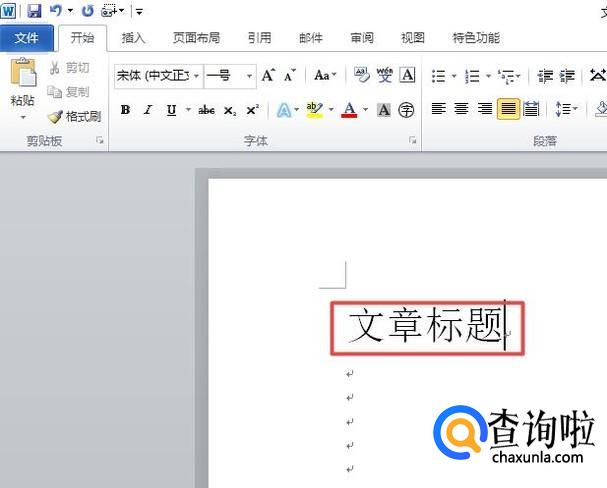
Task: Grow the font size
Action: point(269,75)
